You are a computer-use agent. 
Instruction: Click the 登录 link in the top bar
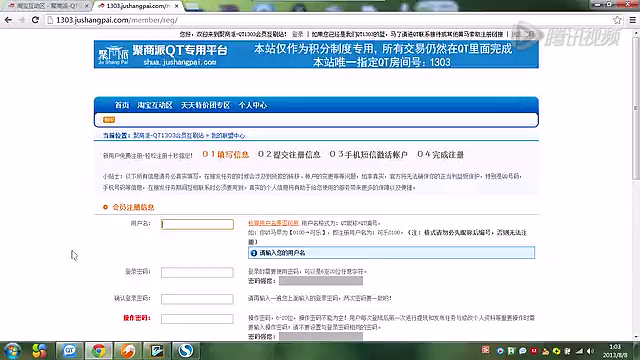[298, 34]
